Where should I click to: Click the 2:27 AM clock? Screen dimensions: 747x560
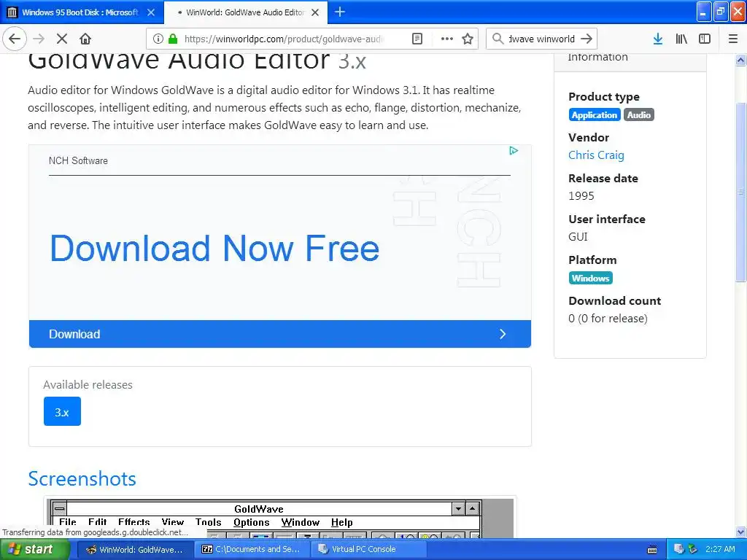(x=720, y=549)
